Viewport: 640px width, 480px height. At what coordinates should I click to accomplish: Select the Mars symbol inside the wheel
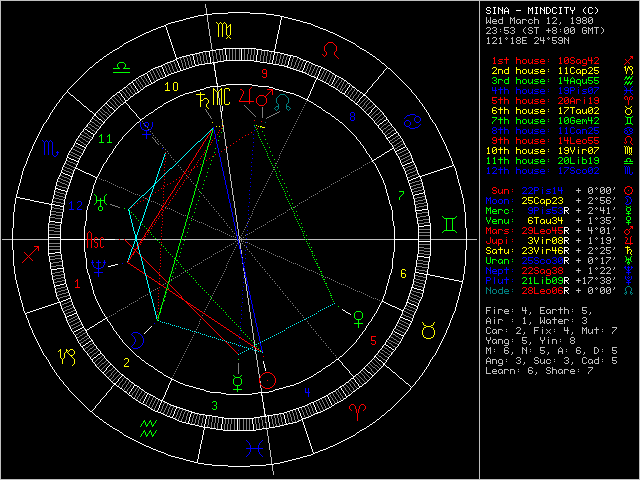pyautogui.click(x=264, y=96)
